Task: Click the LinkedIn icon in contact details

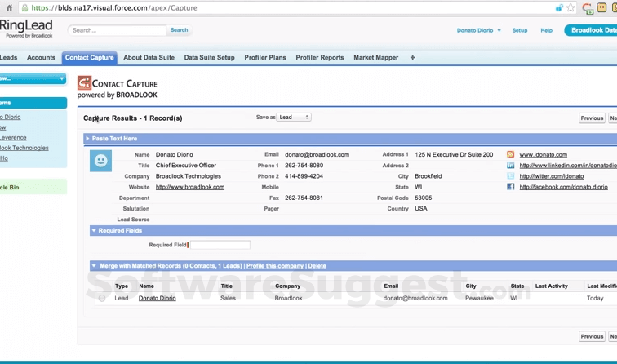Action: pos(511,166)
